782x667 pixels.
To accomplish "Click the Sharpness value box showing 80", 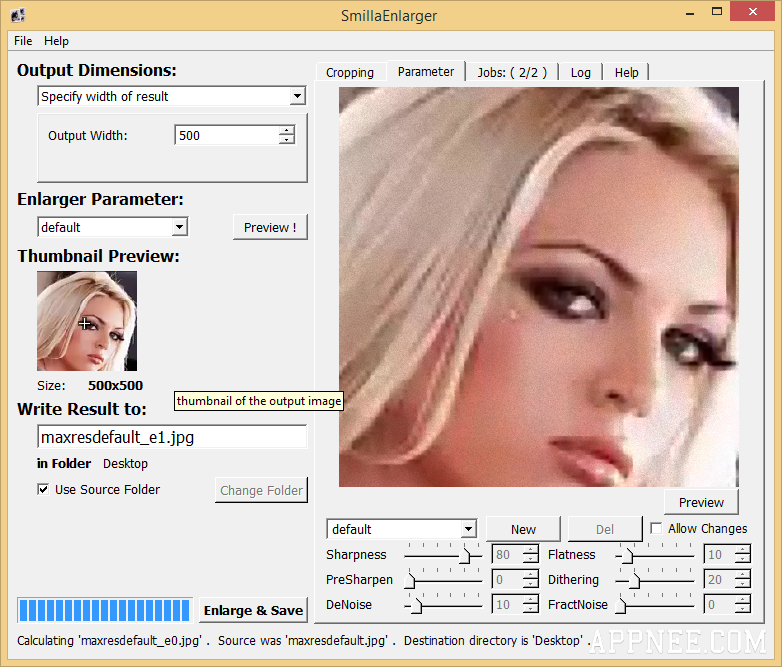I will (x=508, y=554).
